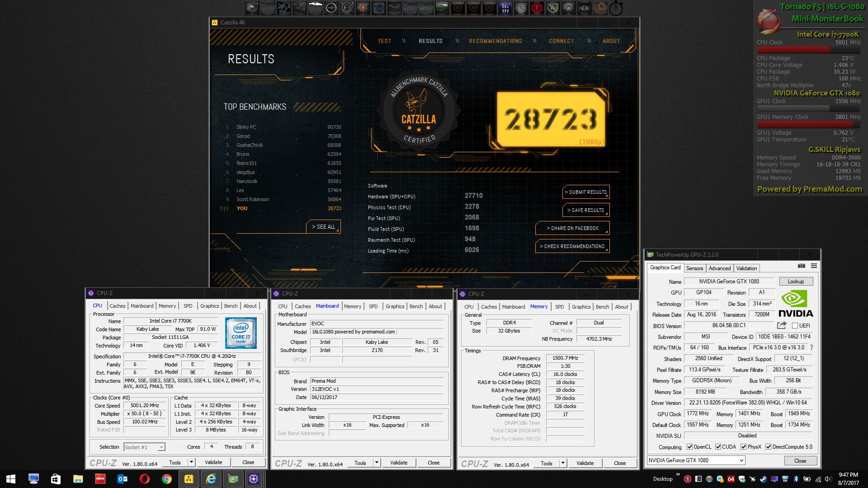
Task: Click Validate in first CPU-Z window
Action: [x=213, y=462]
